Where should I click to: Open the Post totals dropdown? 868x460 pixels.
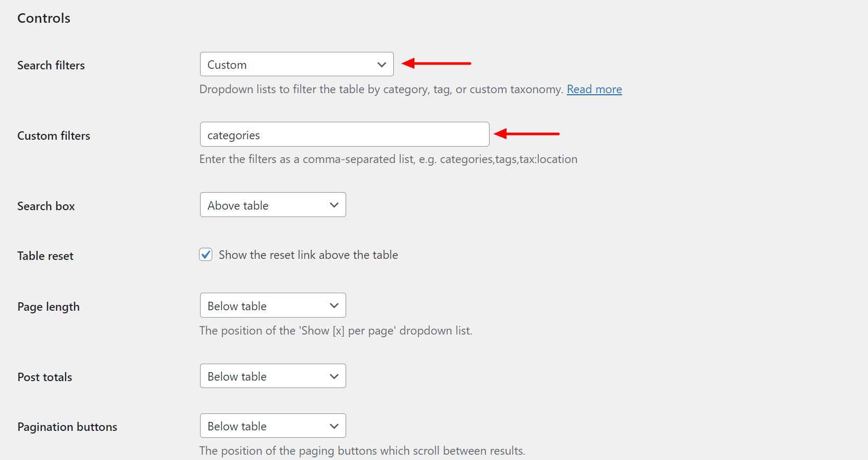click(273, 376)
